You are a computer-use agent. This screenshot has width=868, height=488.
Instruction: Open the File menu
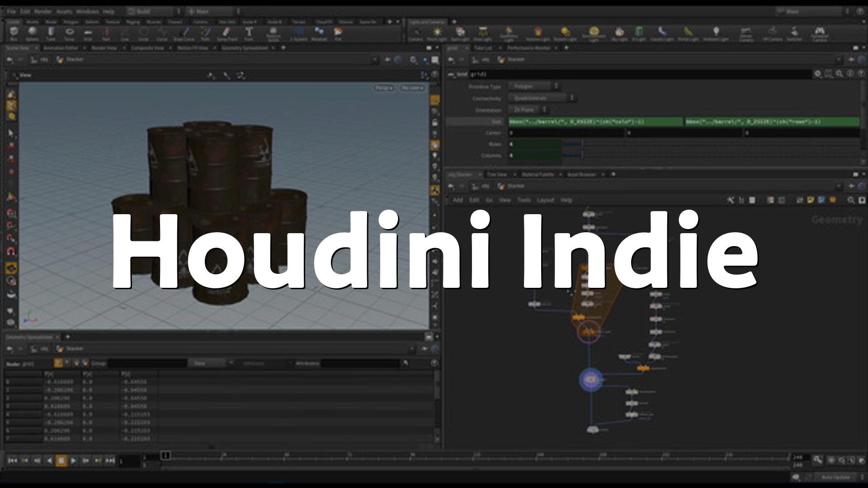(11, 11)
